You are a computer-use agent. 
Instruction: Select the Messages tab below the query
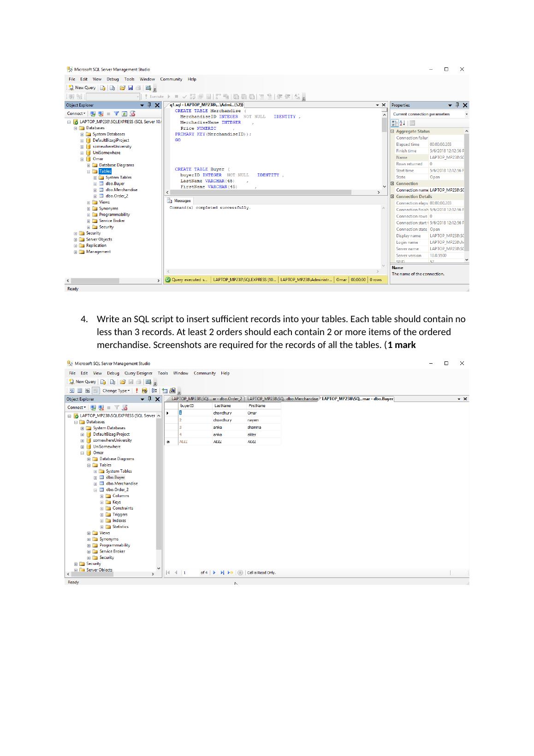click(x=180, y=201)
